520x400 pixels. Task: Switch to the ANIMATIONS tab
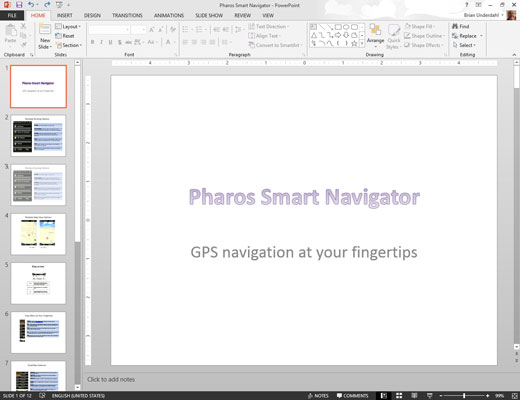point(169,15)
